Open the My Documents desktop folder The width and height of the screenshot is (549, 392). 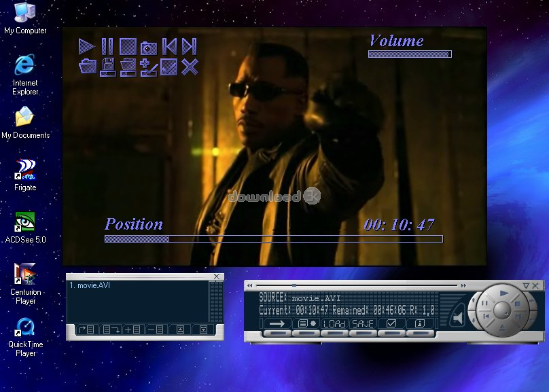pyautogui.click(x=26, y=122)
